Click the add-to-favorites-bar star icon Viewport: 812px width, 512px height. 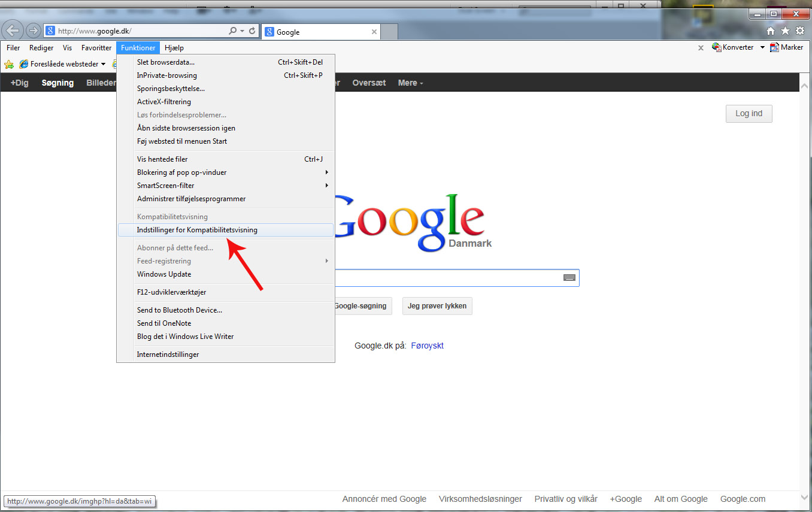(x=9, y=64)
